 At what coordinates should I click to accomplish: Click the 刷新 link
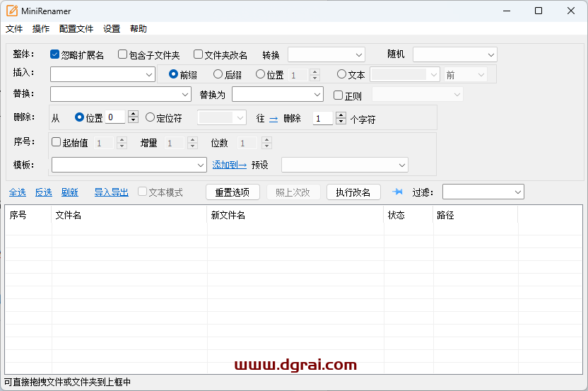coord(70,192)
